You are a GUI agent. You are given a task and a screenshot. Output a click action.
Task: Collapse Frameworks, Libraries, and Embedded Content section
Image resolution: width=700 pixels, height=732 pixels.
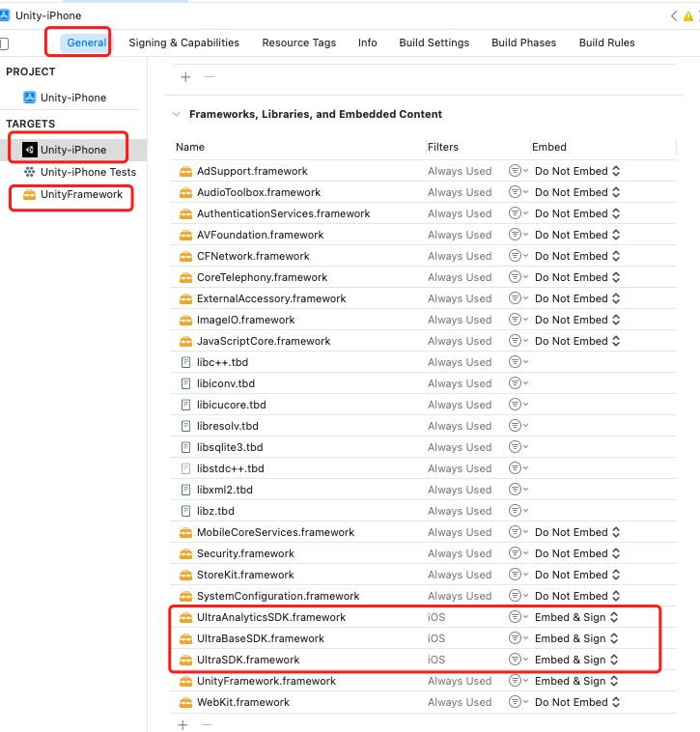[177, 114]
